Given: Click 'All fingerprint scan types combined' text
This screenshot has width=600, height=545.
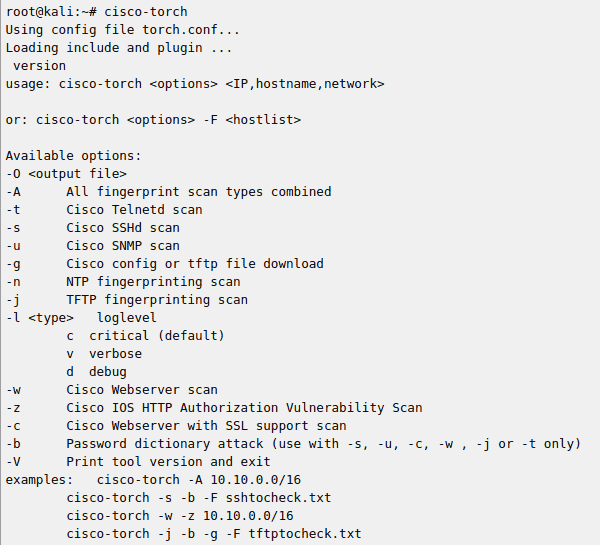Looking at the screenshot, I should pyautogui.click(x=198, y=191).
